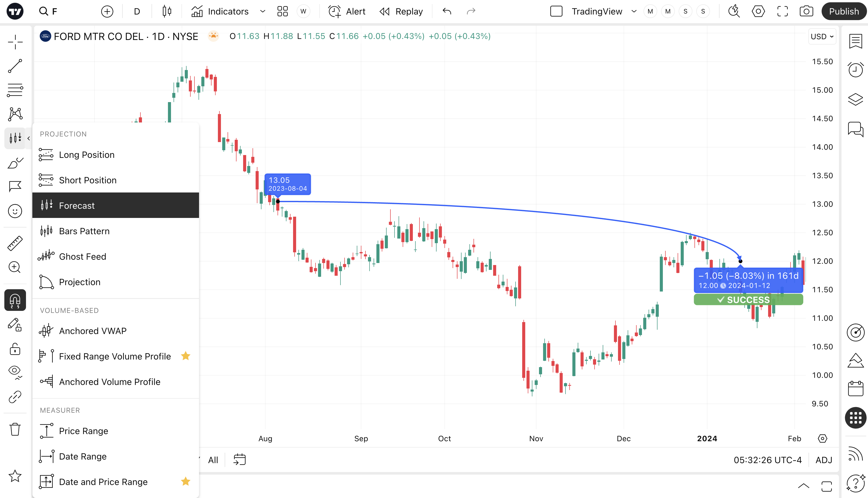The width and height of the screenshot is (868, 498).
Task: Toggle hide all drawings eye icon
Action: (x=15, y=372)
